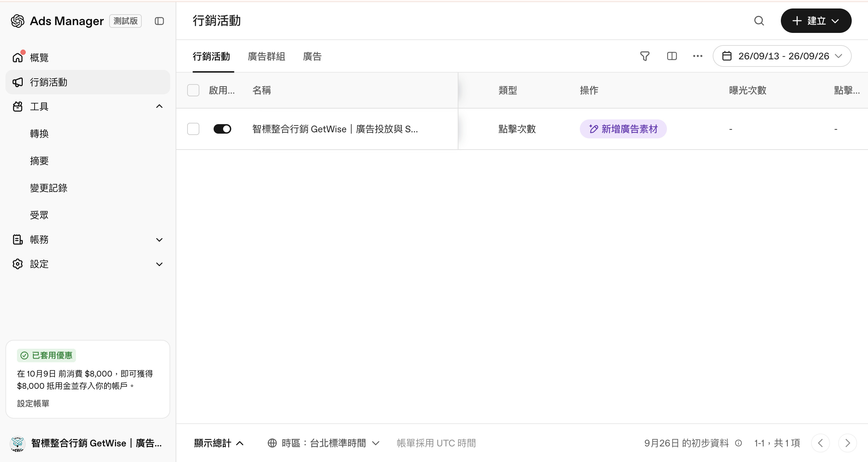This screenshot has width=868, height=462.
Task: Open the 建立 create dropdown
Action: 816,21
